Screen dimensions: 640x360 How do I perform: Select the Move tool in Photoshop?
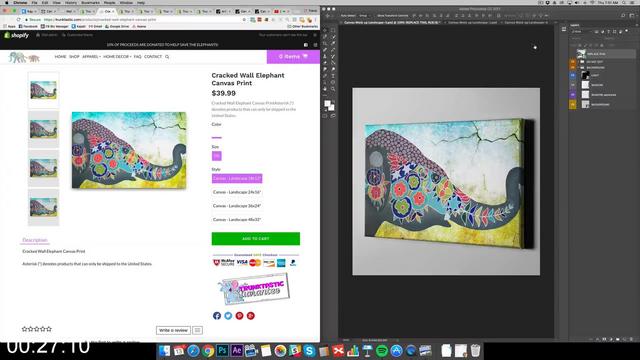click(325, 30)
